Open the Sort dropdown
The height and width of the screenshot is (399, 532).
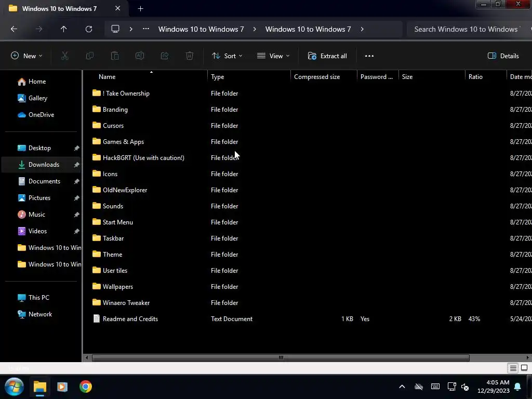tap(227, 56)
